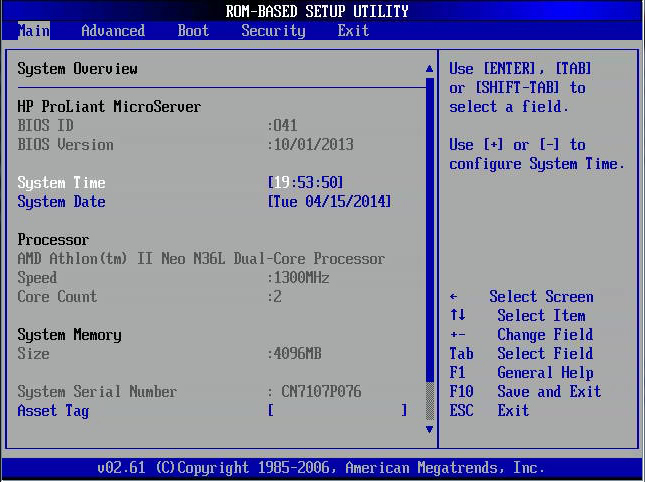The height and width of the screenshot is (482, 645).
Task: Open the Boot tab
Action: (x=193, y=31)
